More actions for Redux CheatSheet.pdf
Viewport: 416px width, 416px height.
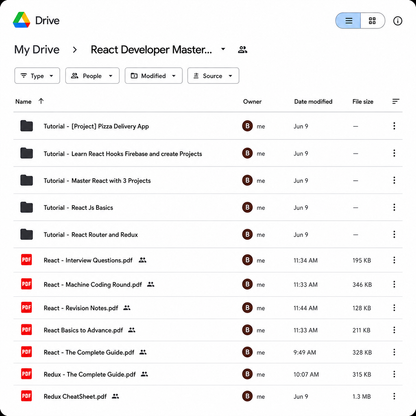tap(394, 396)
